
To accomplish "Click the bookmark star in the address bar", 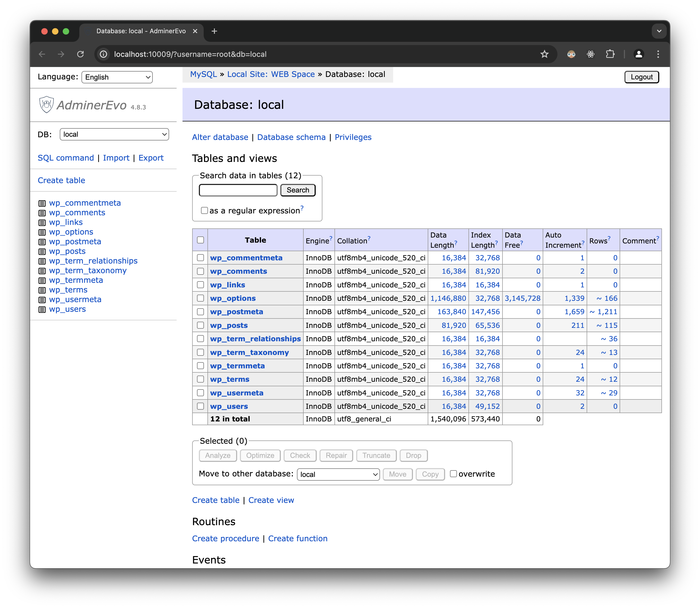I will tap(544, 54).
